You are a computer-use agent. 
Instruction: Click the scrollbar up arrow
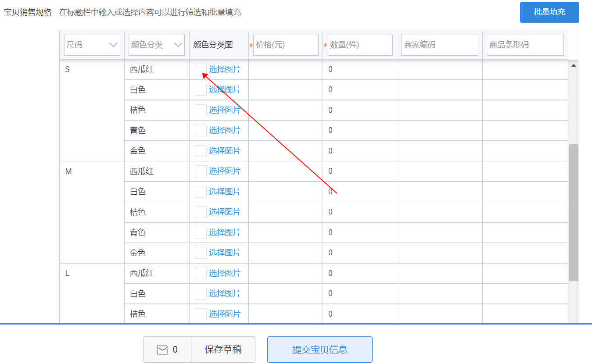click(573, 65)
